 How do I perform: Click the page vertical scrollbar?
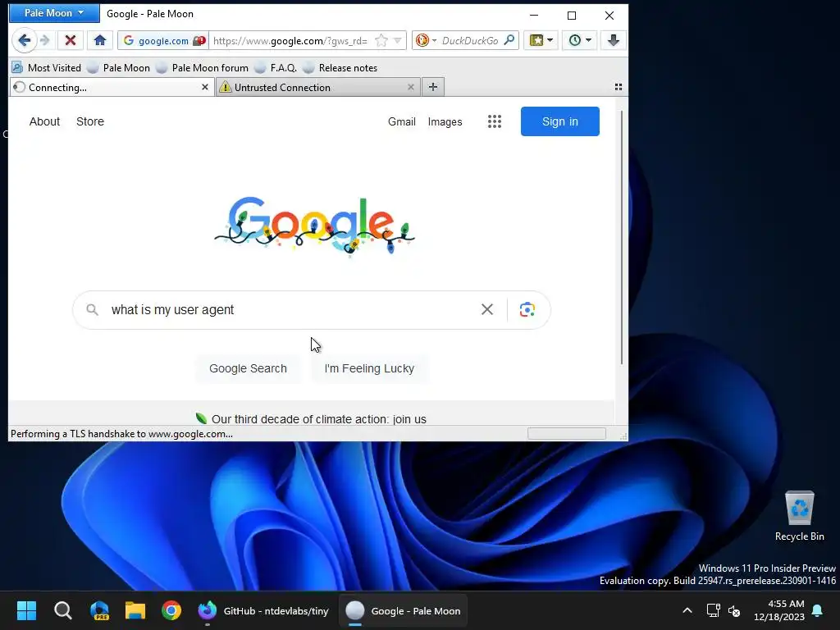[622, 239]
